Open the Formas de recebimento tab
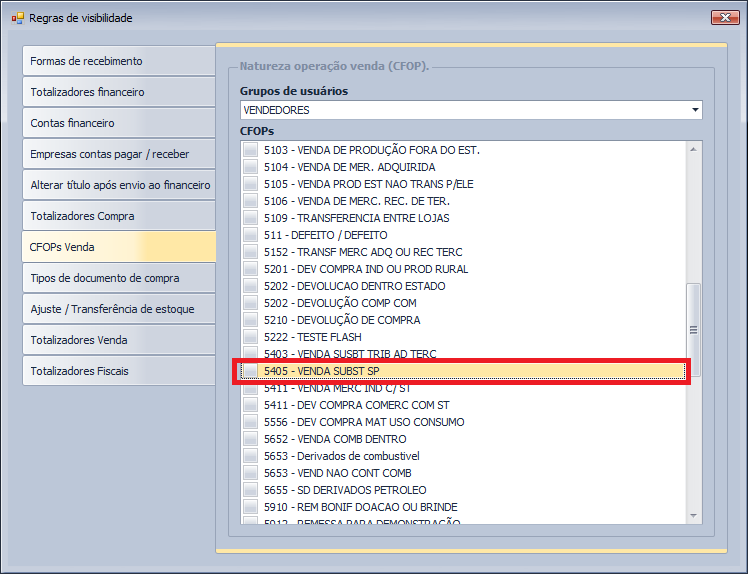 pos(119,61)
